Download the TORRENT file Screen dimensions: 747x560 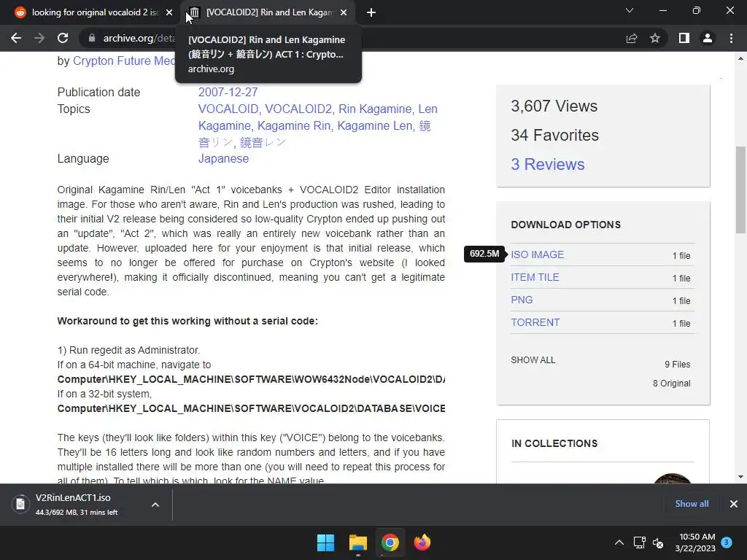[535, 322]
